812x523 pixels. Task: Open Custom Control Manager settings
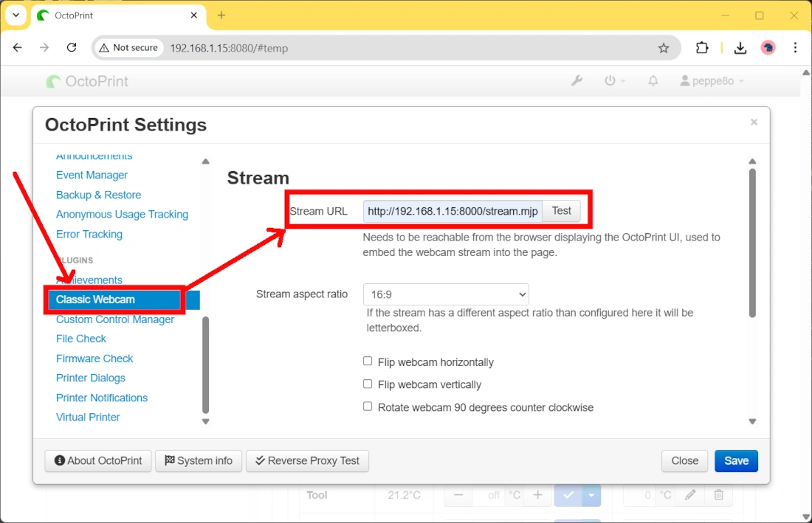point(115,319)
